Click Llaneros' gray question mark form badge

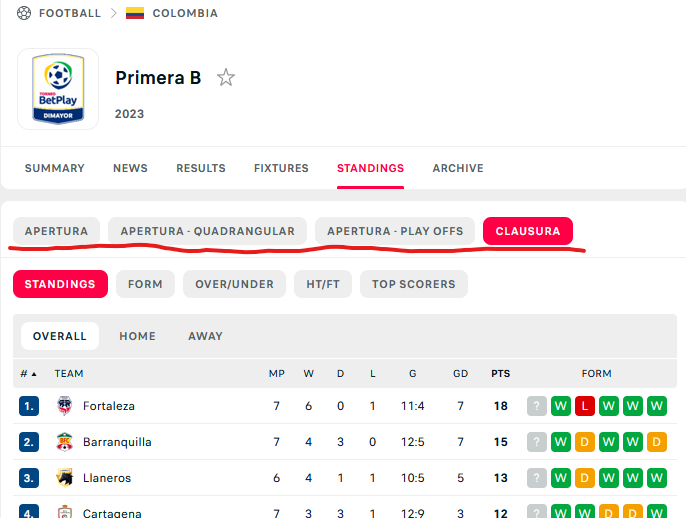[537, 478]
